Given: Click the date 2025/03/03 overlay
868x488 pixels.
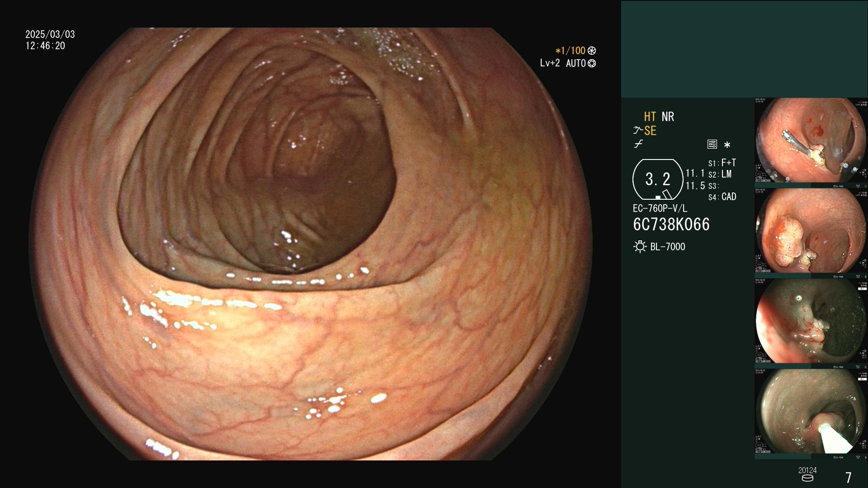Looking at the screenshot, I should 50,34.
